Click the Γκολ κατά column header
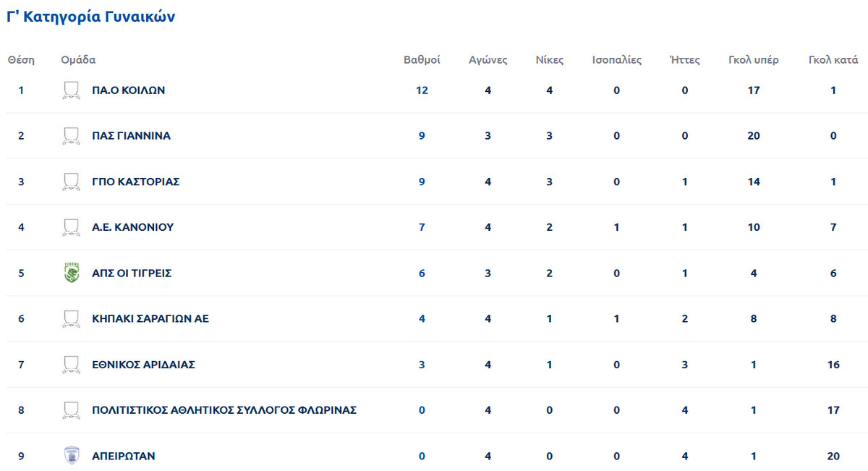 833,60
